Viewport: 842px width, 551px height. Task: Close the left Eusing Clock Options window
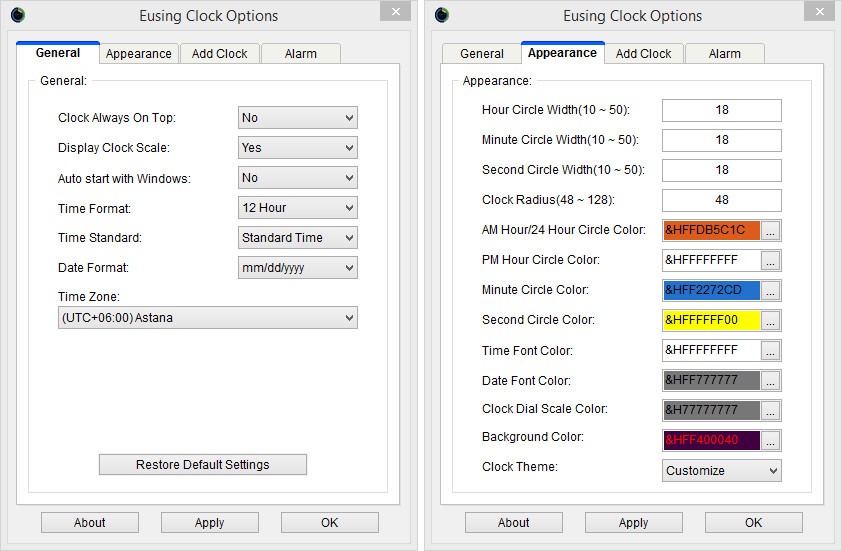click(396, 11)
